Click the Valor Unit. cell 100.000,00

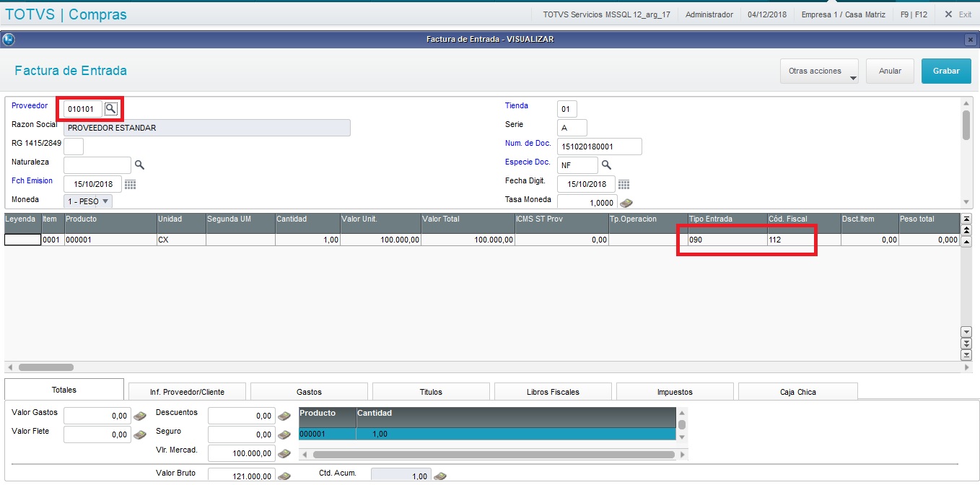(x=380, y=240)
